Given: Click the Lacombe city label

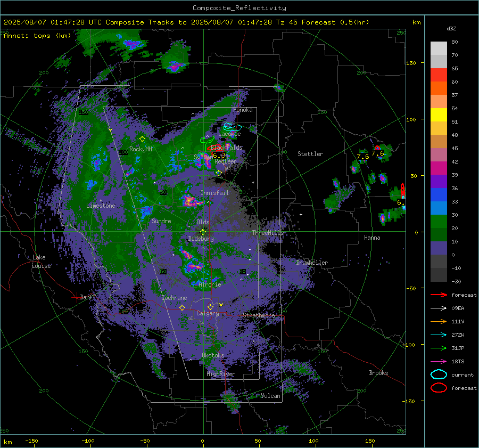Looking at the screenshot, I should click(x=229, y=134).
